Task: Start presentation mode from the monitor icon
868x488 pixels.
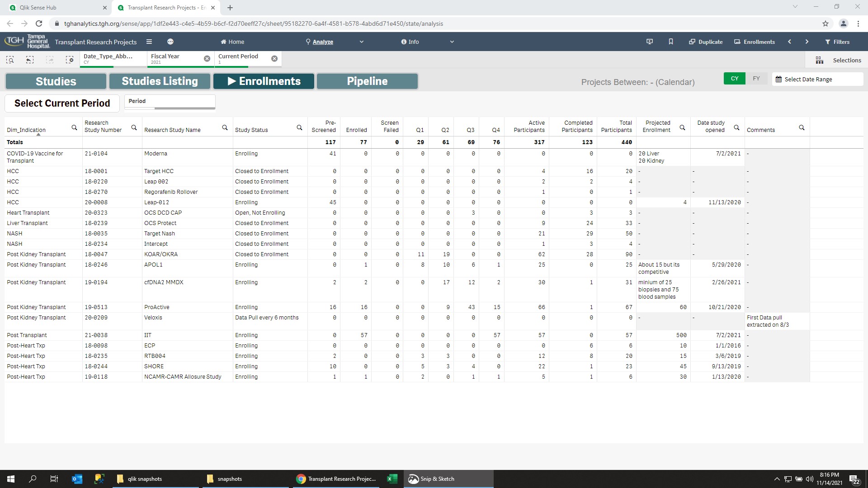Action: (650, 41)
